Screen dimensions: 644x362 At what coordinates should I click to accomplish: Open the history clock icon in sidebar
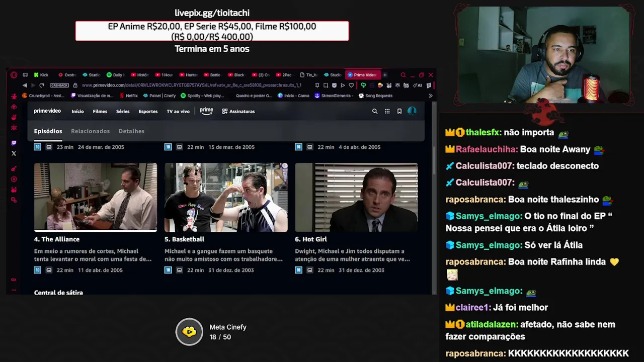(14, 179)
